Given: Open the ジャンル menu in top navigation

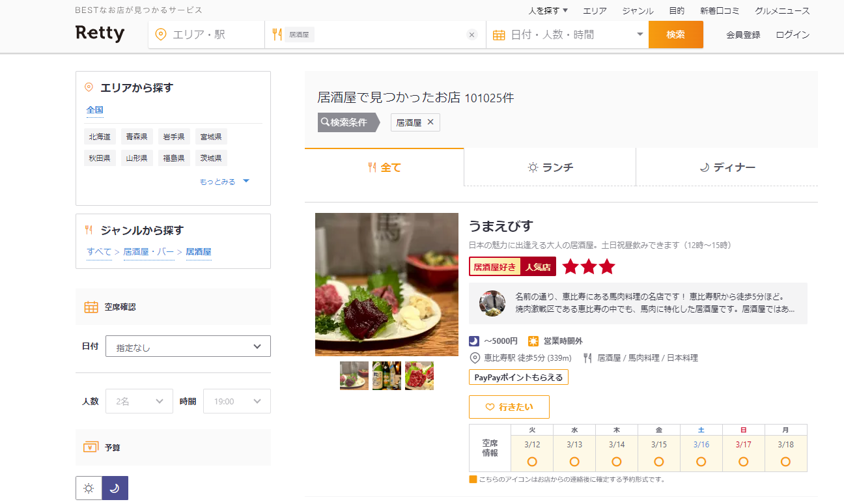Looking at the screenshot, I should pos(638,10).
